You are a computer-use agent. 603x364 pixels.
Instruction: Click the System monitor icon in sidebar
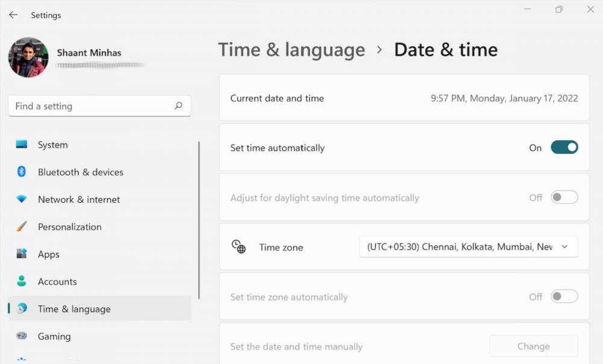(x=22, y=145)
